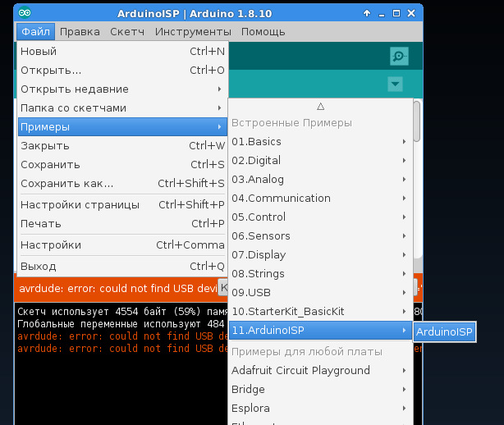The image size is (504, 425).
Task: Open the Скетч menu
Action: (127, 31)
